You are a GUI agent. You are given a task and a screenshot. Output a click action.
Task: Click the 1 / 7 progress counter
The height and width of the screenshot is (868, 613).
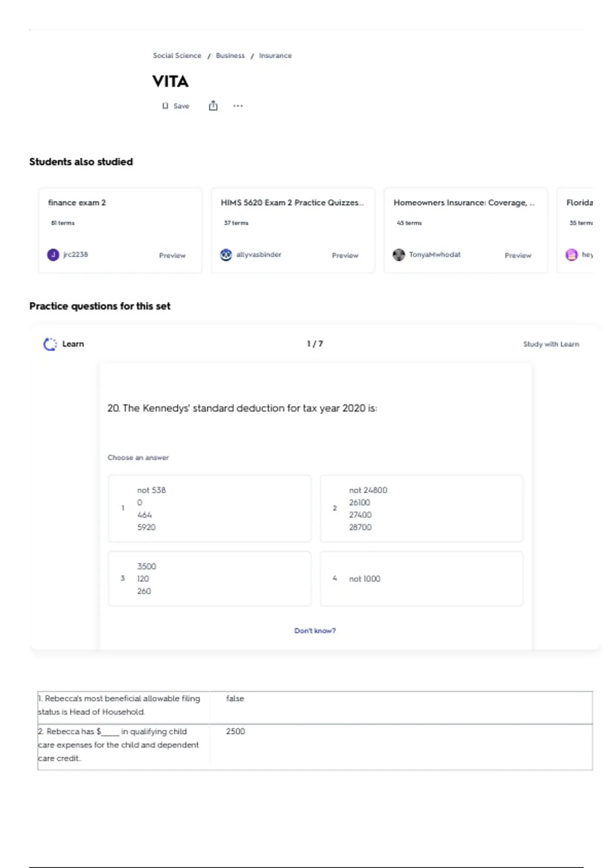point(315,344)
